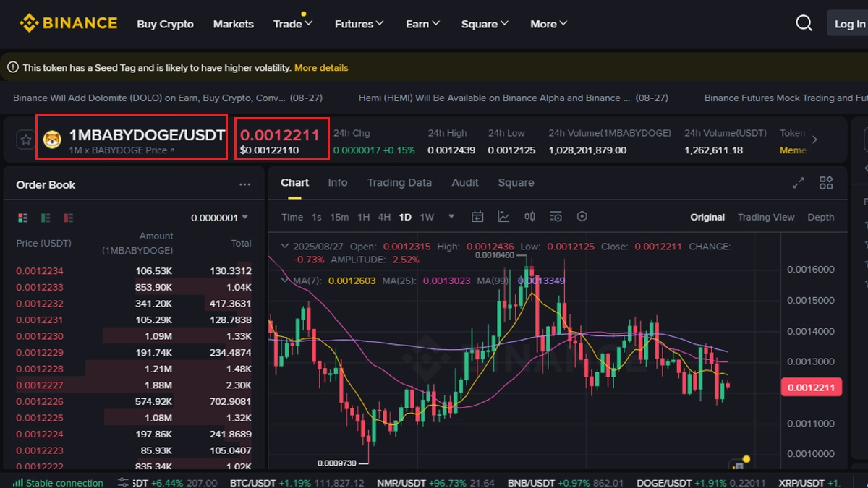
Task: Switch to Original chart mode
Action: [x=707, y=217]
